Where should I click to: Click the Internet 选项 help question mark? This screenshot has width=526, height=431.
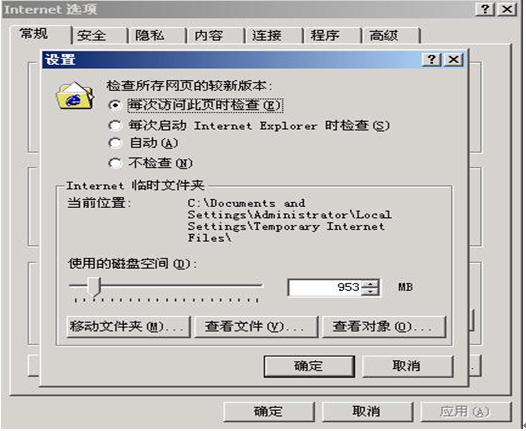[x=485, y=9]
